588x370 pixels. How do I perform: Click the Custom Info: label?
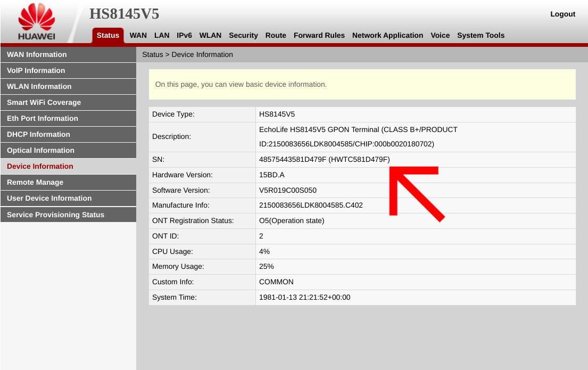[173, 282]
